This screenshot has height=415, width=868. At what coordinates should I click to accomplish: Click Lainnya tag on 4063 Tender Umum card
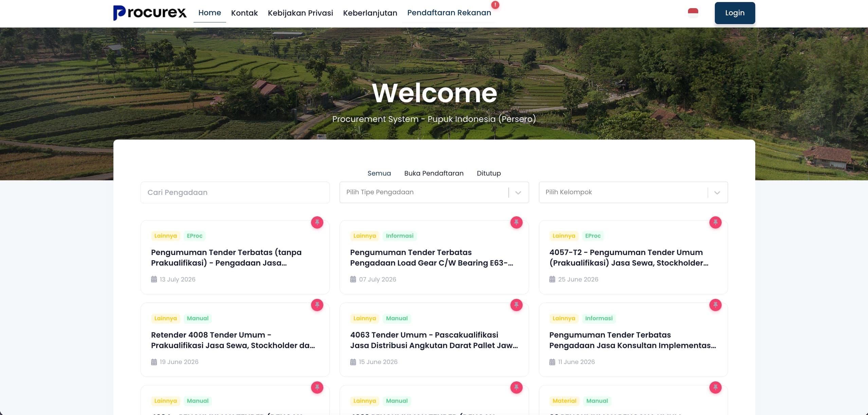coord(364,318)
